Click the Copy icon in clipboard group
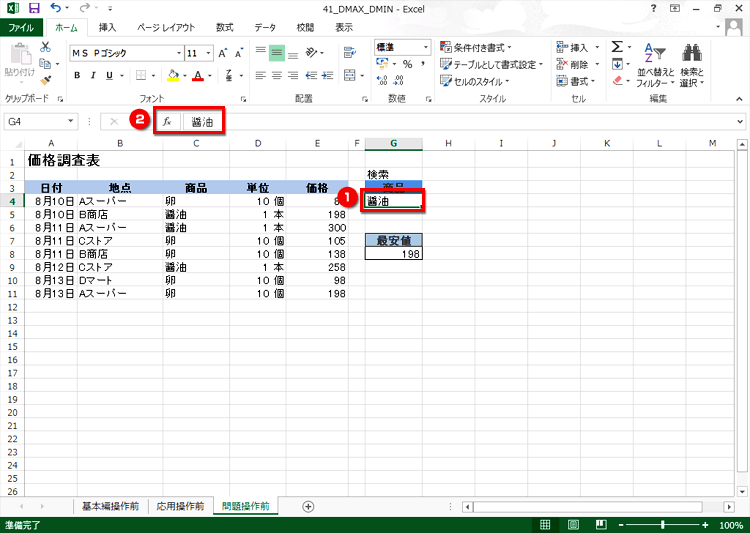 45,64
